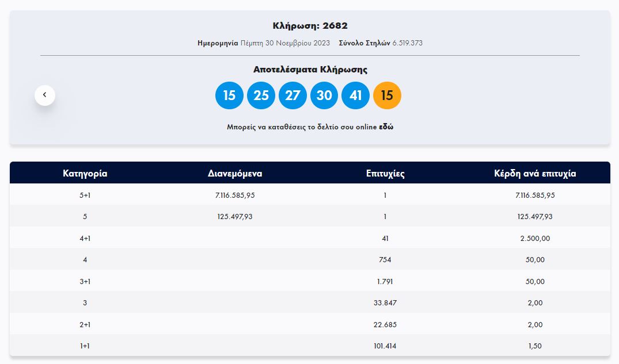619x364 pixels.
Task: Select the total columns value 6.519.373
Action: click(408, 43)
